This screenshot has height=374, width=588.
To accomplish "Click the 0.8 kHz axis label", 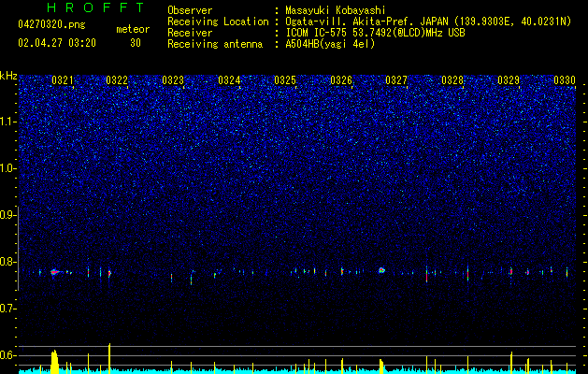I will click(7, 262).
